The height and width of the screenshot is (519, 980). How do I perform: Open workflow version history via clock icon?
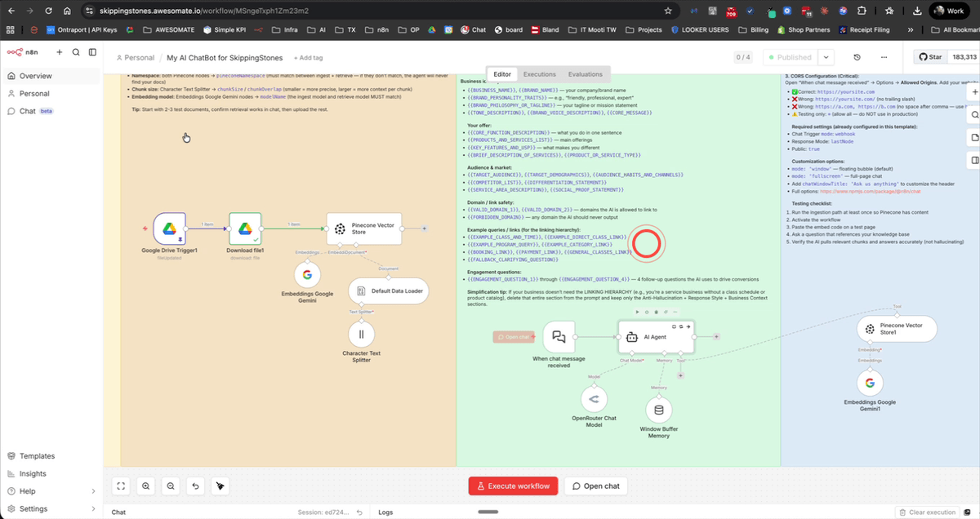(x=857, y=57)
